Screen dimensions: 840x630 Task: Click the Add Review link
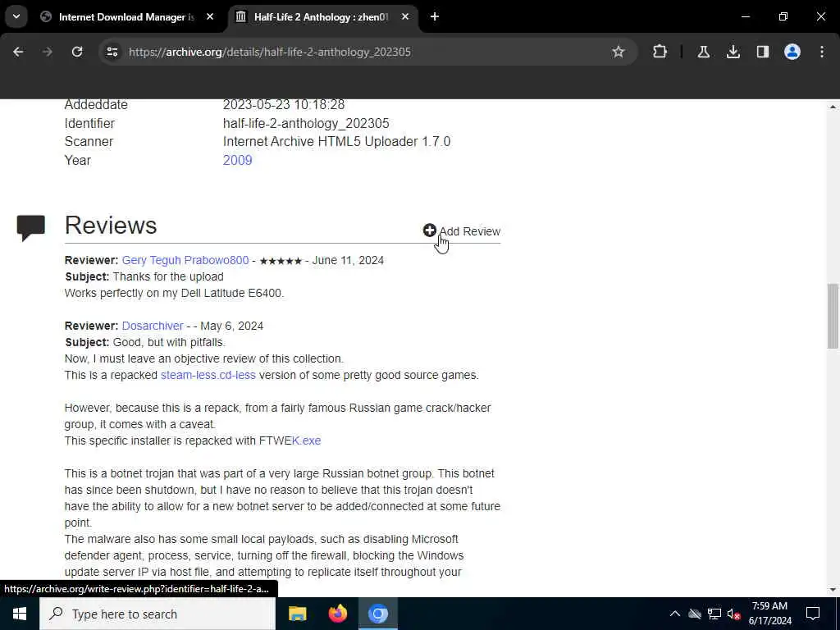470,231
